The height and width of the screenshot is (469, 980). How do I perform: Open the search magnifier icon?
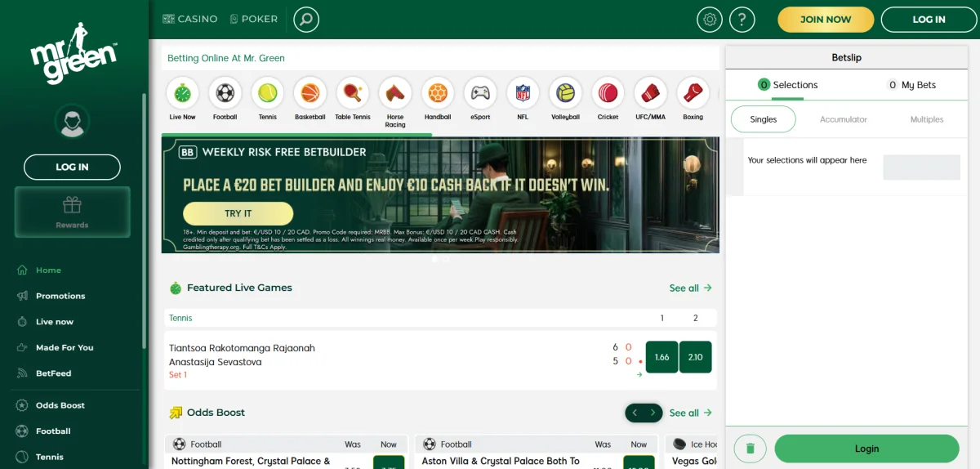[306, 19]
